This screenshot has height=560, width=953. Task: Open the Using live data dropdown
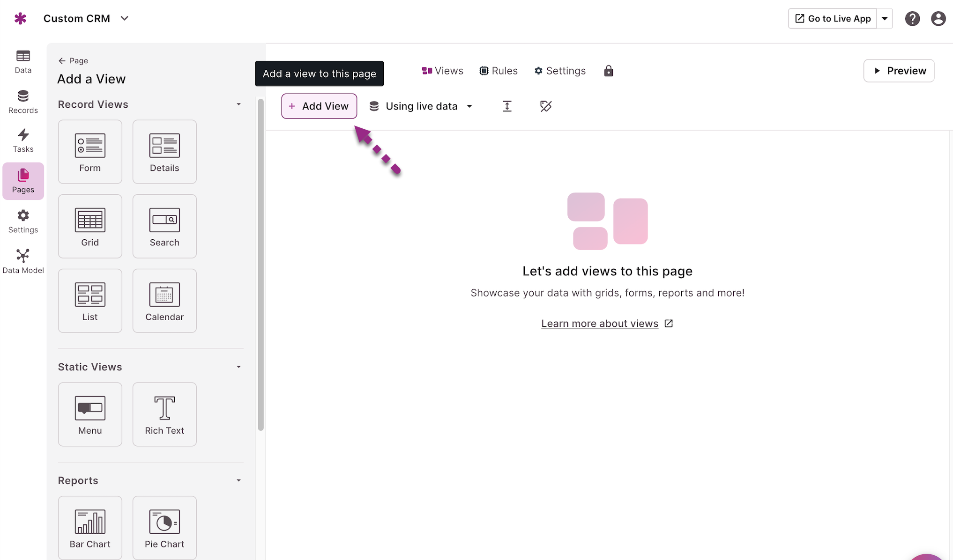pyautogui.click(x=421, y=106)
